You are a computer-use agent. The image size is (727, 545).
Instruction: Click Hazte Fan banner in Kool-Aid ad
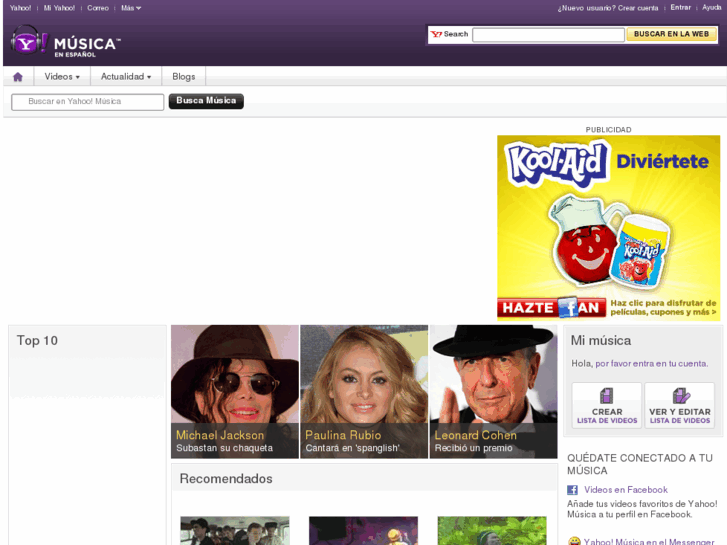552,308
